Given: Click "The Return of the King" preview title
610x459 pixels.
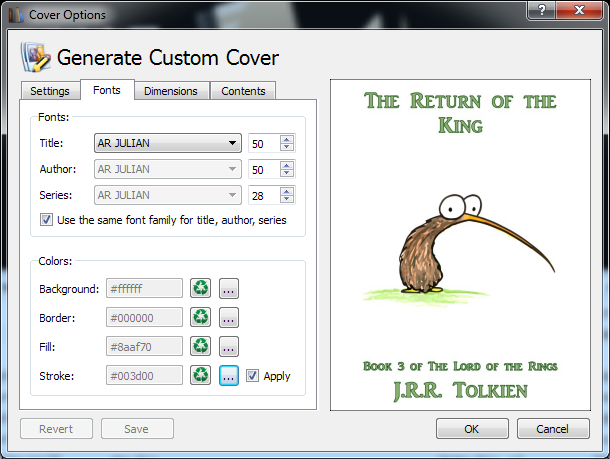Looking at the screenshot, I should tap(460, 113).
